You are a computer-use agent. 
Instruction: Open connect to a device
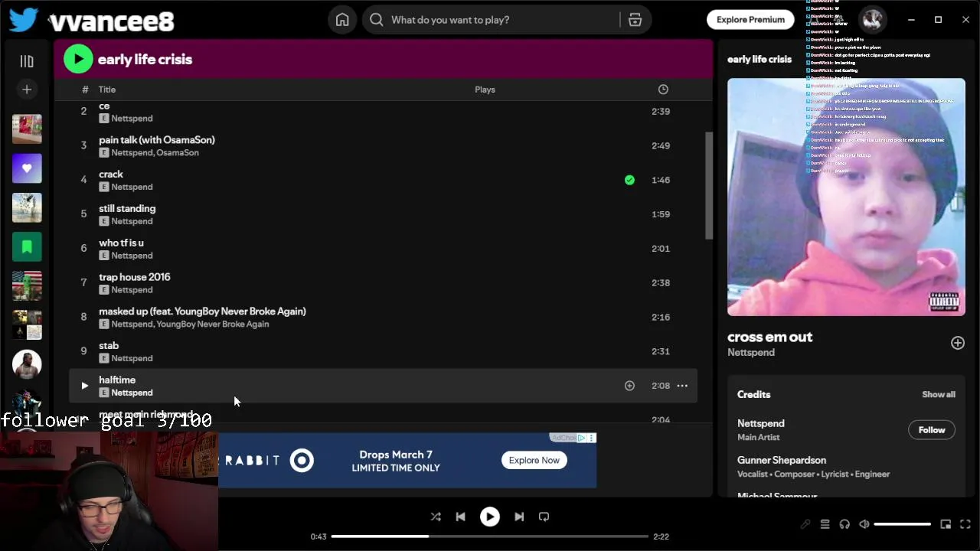pyautogui.click(x=844, y=524)
